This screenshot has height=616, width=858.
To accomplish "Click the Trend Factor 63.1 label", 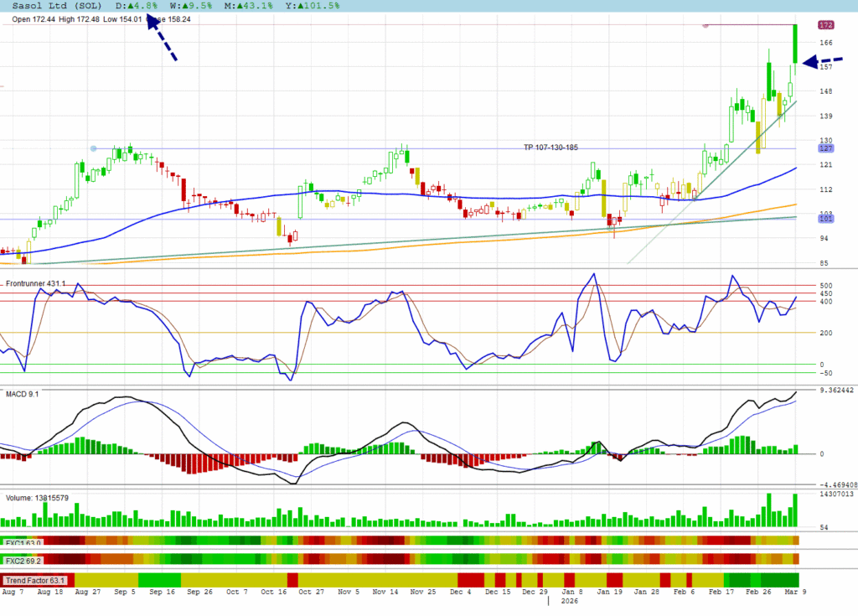I will 35,580.
